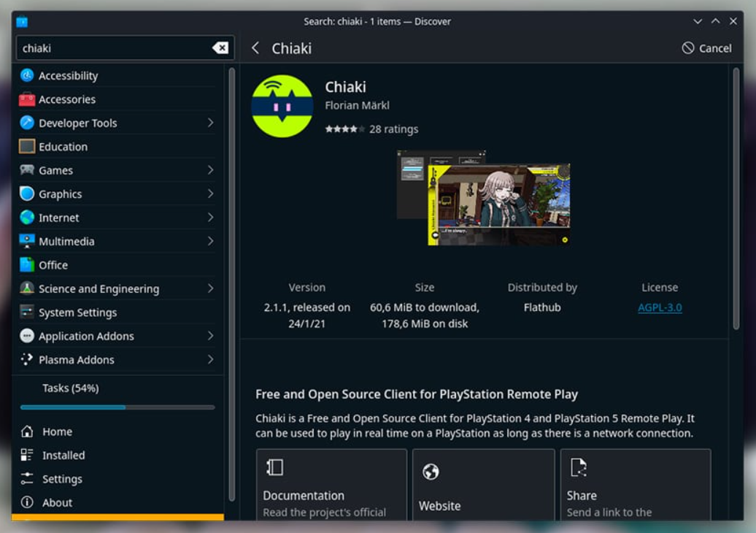Open the Documentation card

[331, 484]
